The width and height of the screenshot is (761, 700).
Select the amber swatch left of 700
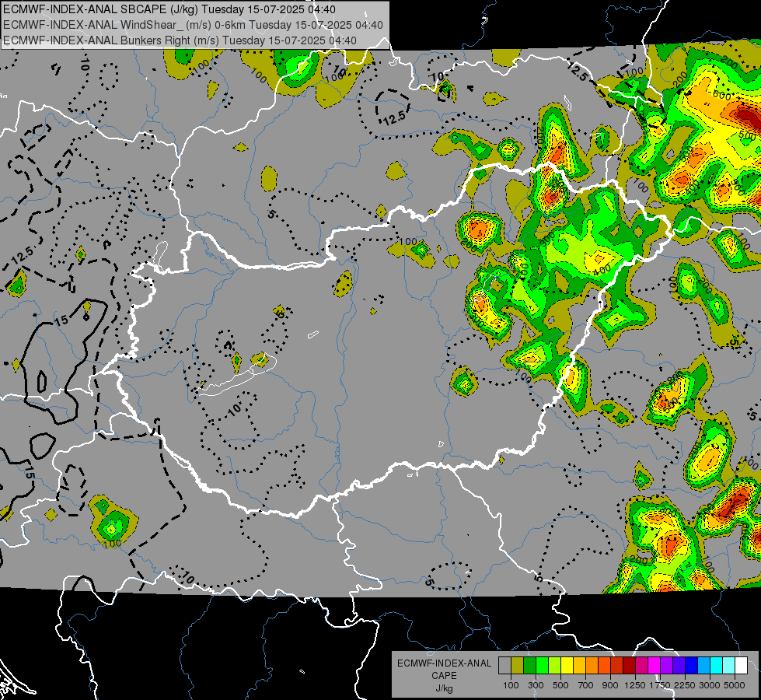[579, 665]
